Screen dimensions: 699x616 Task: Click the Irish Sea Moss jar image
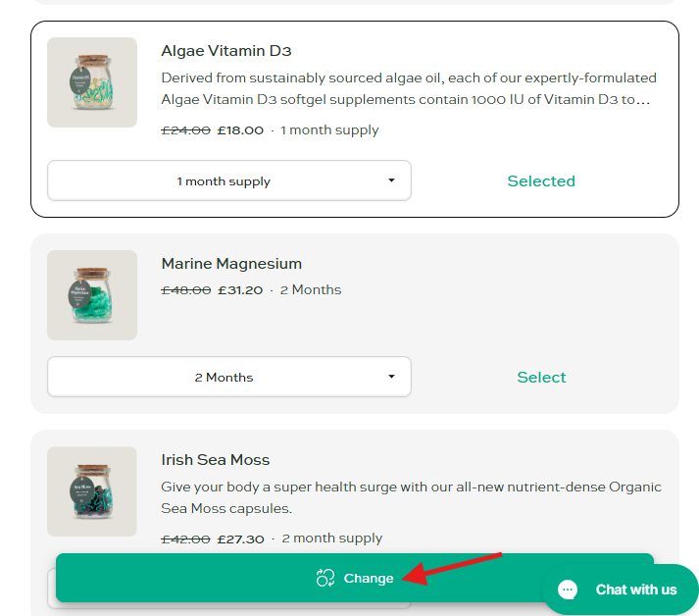[x=92, y=491]
